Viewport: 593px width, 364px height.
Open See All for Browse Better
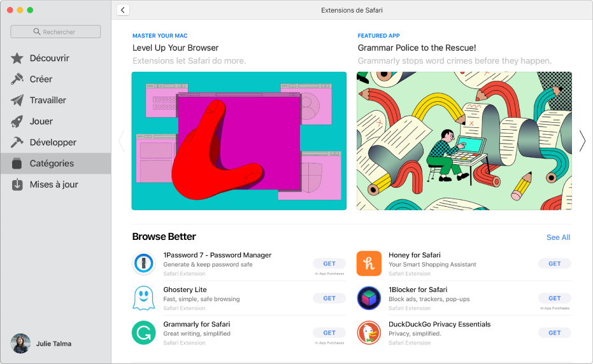(x=558, y=237)
